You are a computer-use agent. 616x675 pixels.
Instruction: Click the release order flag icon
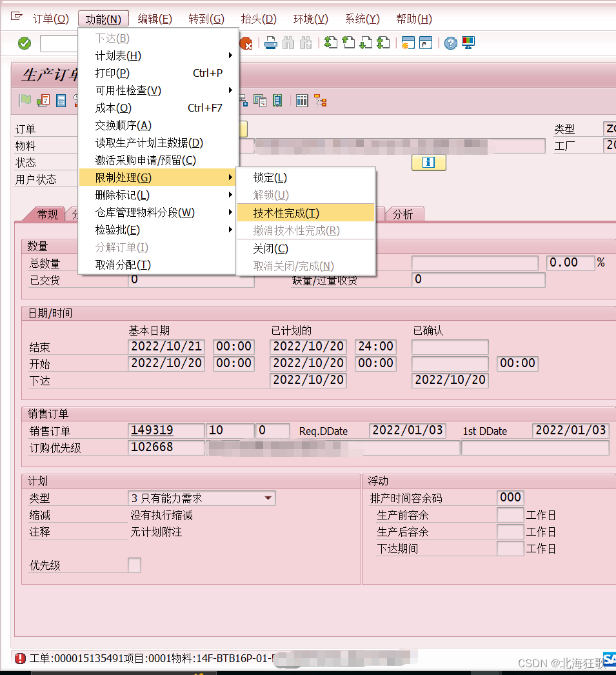coord(26,101)
